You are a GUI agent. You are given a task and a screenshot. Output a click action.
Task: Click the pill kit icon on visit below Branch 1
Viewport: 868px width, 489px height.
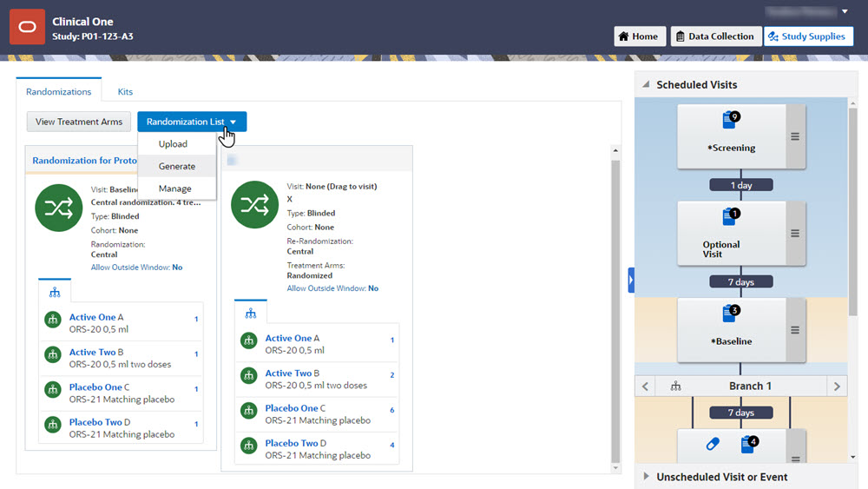click(x=713, y=444)
